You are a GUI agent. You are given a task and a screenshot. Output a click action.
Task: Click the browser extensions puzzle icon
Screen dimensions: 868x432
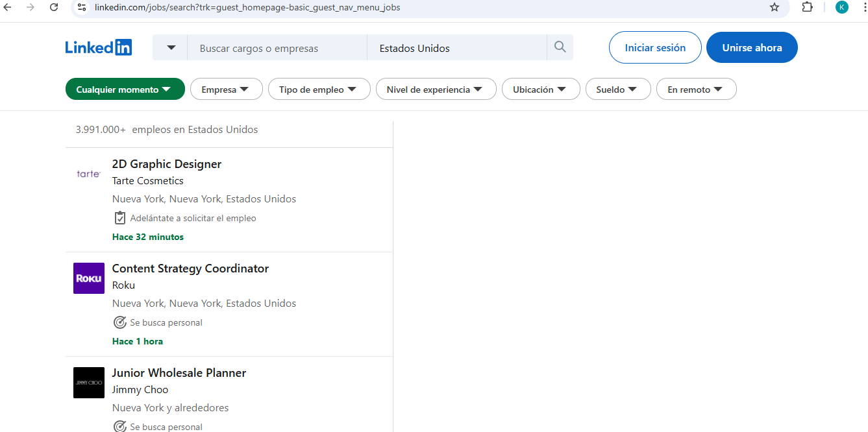(x=807, y=8)
